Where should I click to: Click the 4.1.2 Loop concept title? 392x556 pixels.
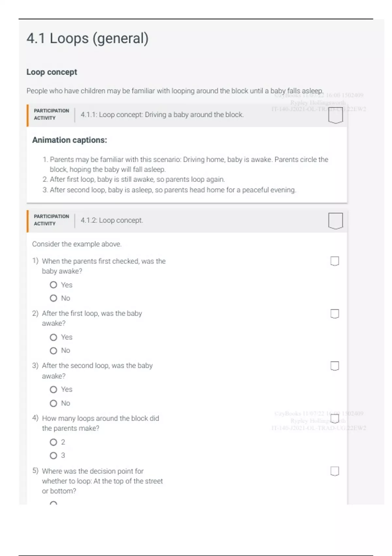click(x=112, y=220)
